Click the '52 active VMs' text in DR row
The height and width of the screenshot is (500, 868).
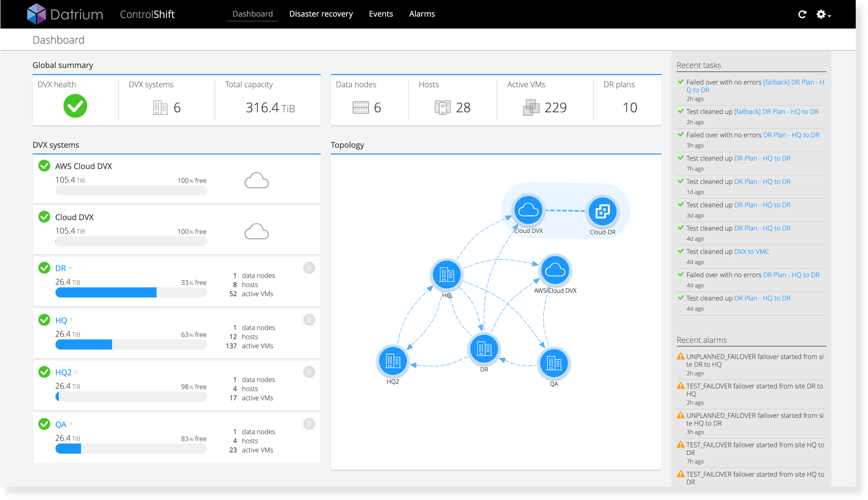[251, 294]
